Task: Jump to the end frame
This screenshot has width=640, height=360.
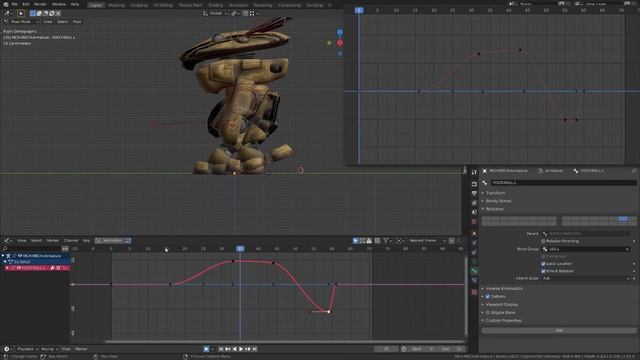Action: point(254,349)
